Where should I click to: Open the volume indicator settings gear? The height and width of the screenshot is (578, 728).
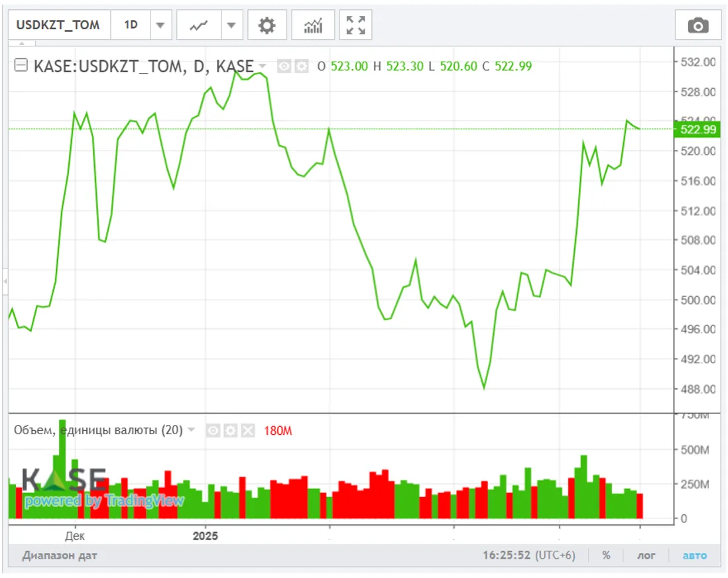tap(230, 431)
